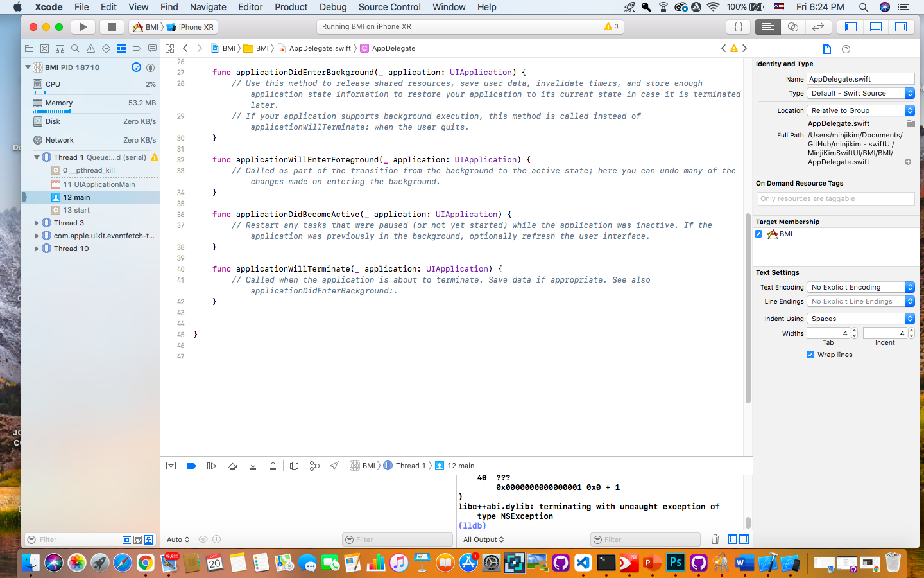Switch to the Assistant editor
This screenshot has height=578, width=924.
pyautogui.click(x=793, y=27)
